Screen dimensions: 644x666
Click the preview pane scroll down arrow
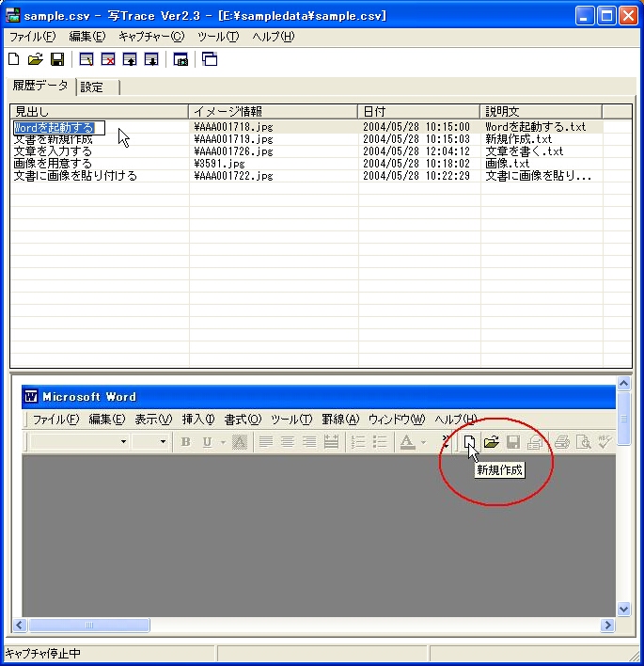pos(623,609)
